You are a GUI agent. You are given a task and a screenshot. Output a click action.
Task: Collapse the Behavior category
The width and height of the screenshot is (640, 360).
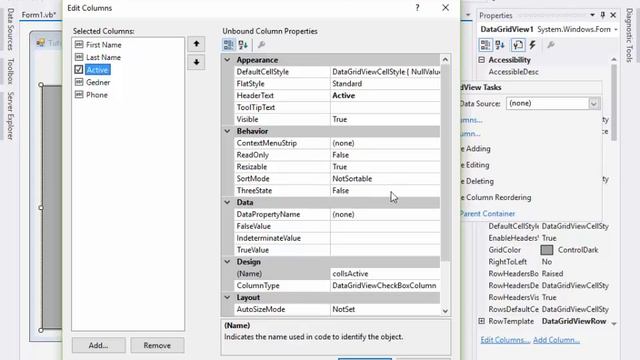click(227, 131)
